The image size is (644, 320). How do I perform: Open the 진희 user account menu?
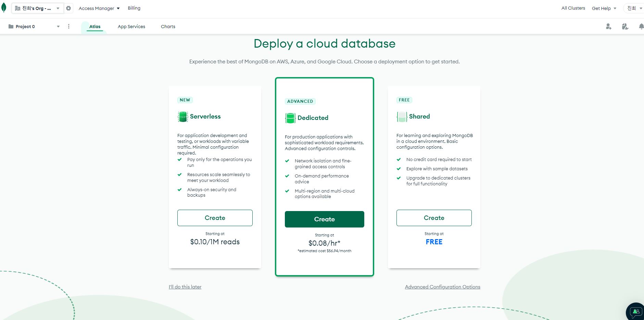(x=634, y=8)
